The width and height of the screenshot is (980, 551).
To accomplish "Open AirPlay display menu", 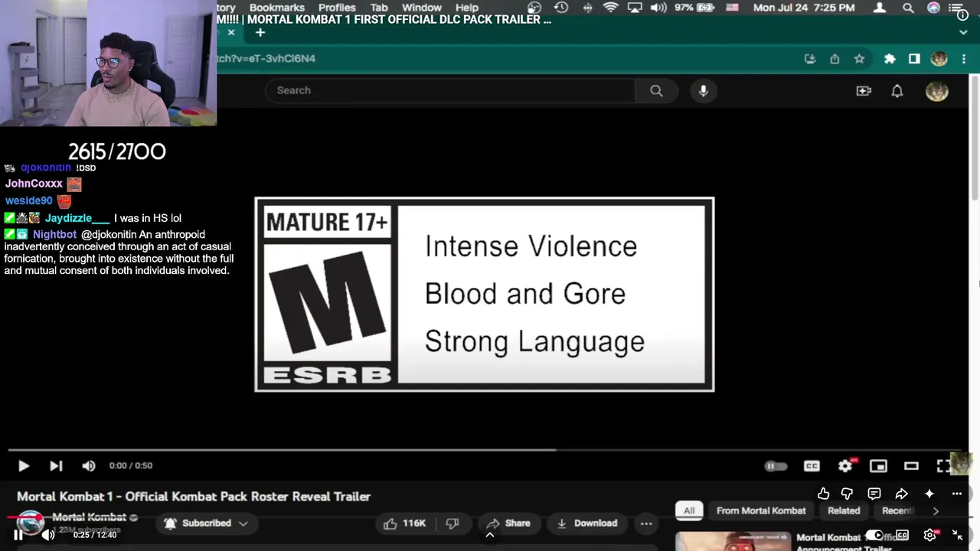I will click(635, 8).
